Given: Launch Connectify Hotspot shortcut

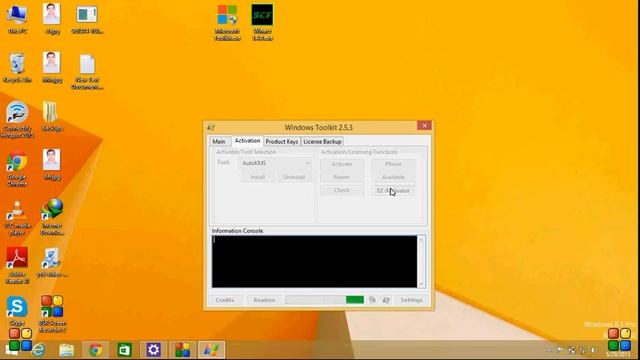Looking at the screenshot, I should pyautogui.click(x=17, y=119).
